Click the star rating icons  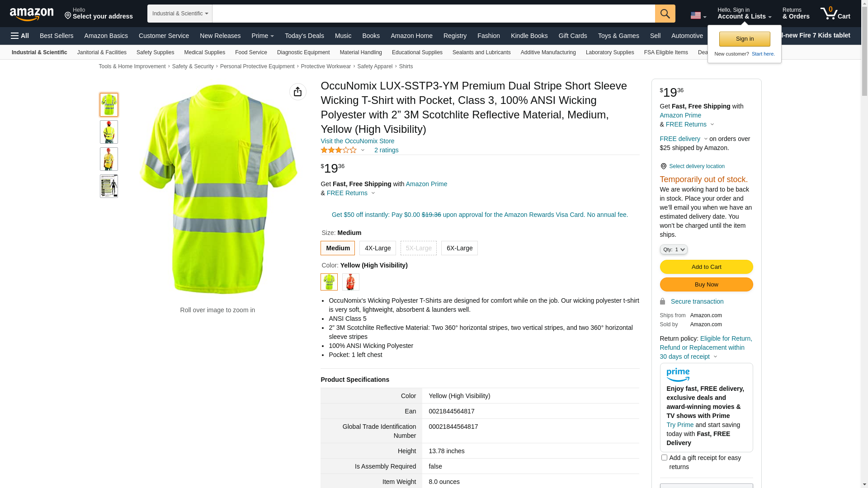pos(339,150)
